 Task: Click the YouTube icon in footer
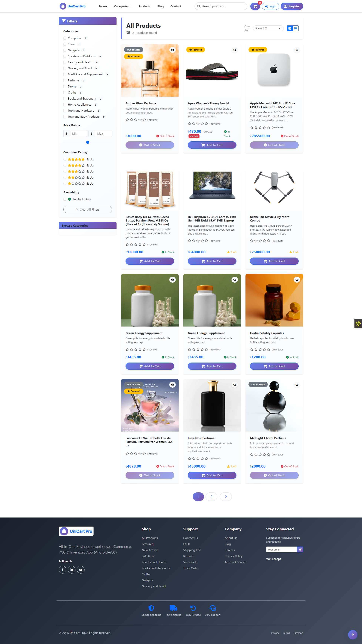pyautogui.click(x=81, y=570)
